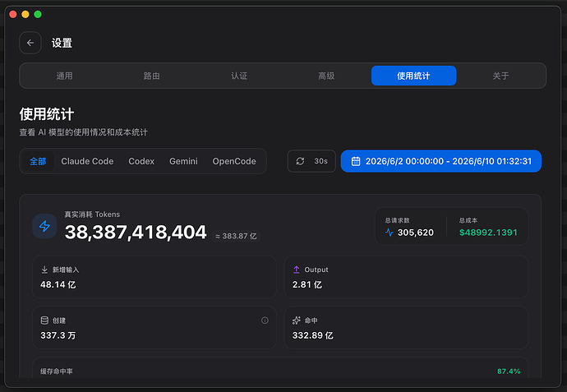Viewport: 567px width, 392px height.
Task: Click the total cost $48992.1391
Action: click(x=488, y=233)
